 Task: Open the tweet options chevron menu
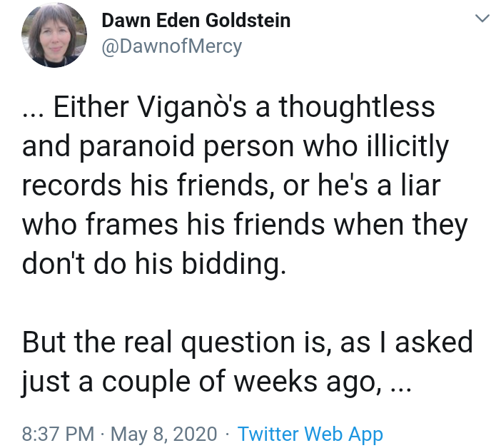coord(482,19)
